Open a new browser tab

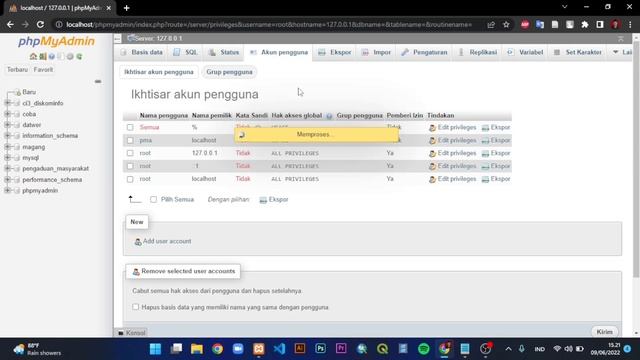(x=127, y=8)
